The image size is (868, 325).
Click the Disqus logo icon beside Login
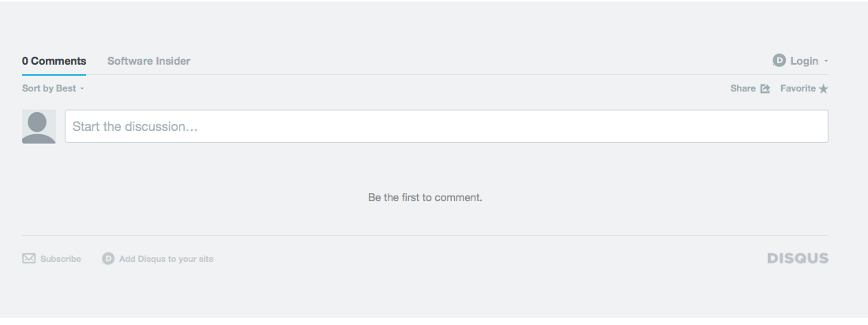(x=779, y=61)
